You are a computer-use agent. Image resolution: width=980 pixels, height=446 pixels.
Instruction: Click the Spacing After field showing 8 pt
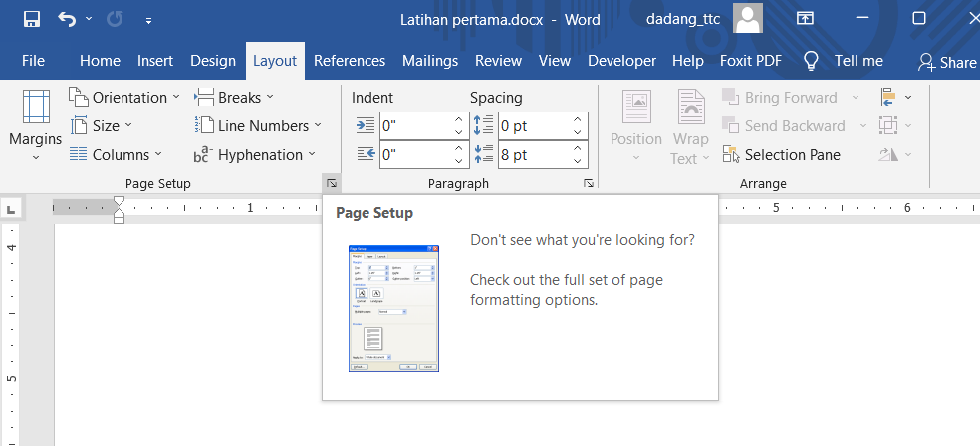(533, 155)
